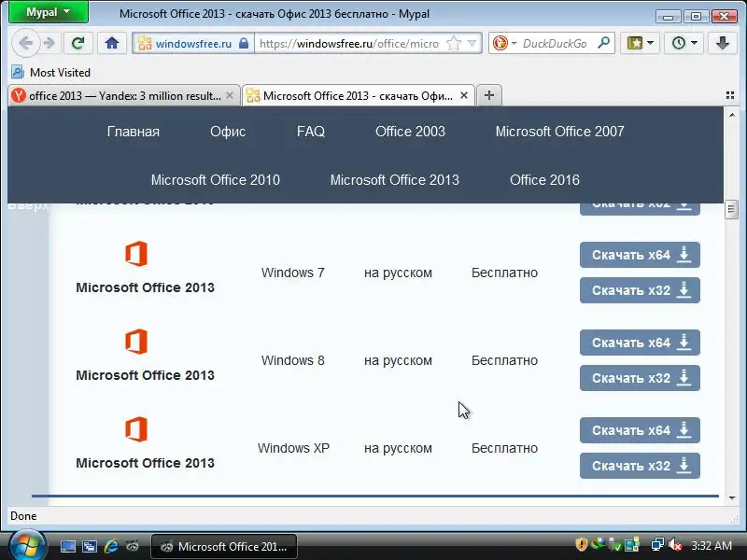Go back to the previous page
The width and height of the screenshot is (747, 560).
(x=26, y=43)
